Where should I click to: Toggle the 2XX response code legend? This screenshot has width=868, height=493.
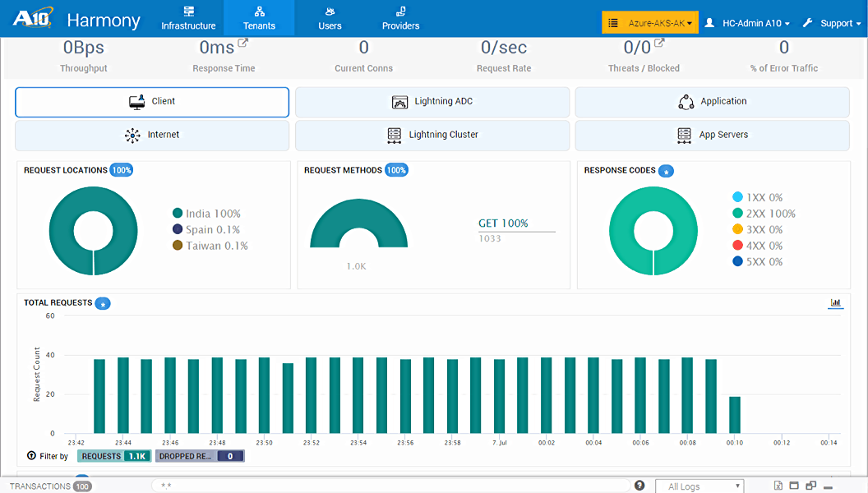pyautogui.click(x=764, y=214)
